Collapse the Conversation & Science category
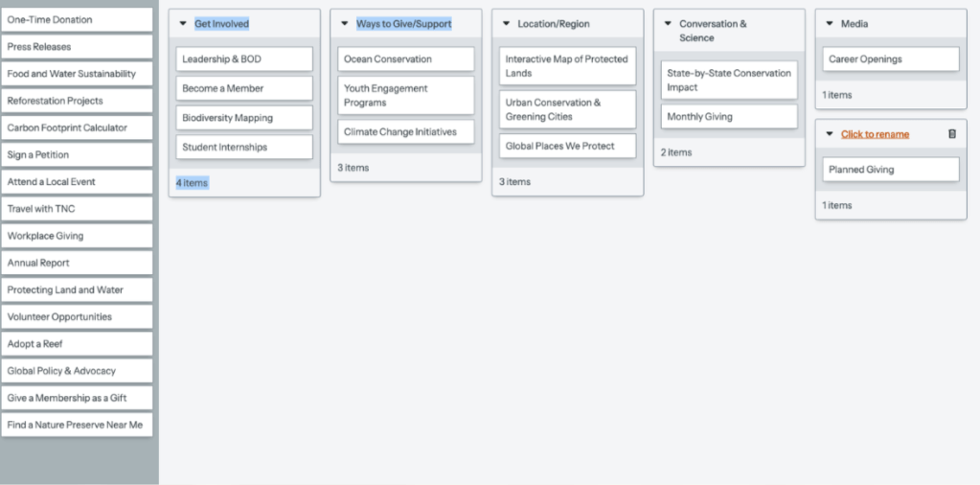 668,24
